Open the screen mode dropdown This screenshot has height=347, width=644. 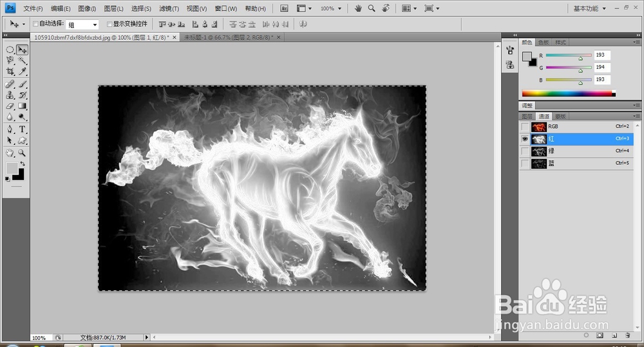[432, 8]
